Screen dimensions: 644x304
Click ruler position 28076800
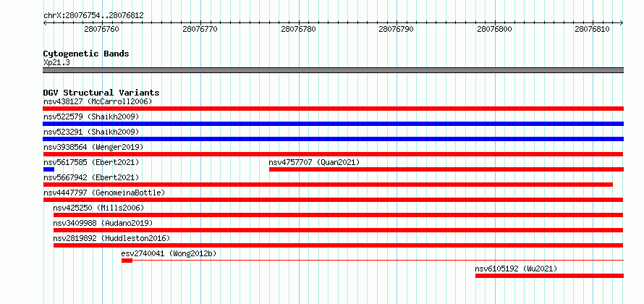click(494, 29)
